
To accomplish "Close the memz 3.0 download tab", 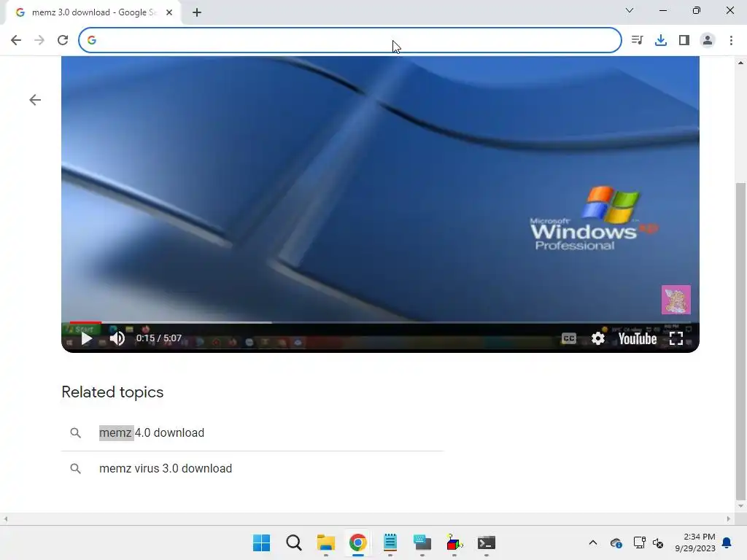I will point(169,12).
